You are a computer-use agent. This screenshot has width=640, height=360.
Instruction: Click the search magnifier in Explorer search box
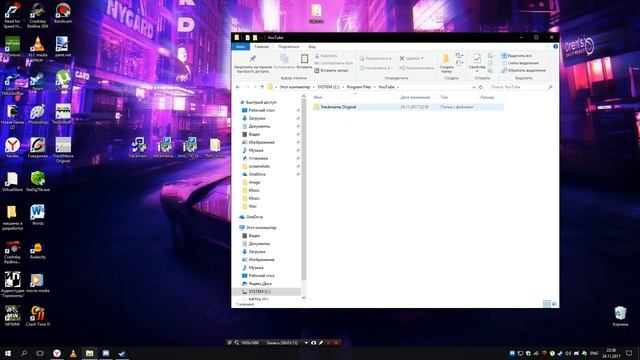pos(550,87)
